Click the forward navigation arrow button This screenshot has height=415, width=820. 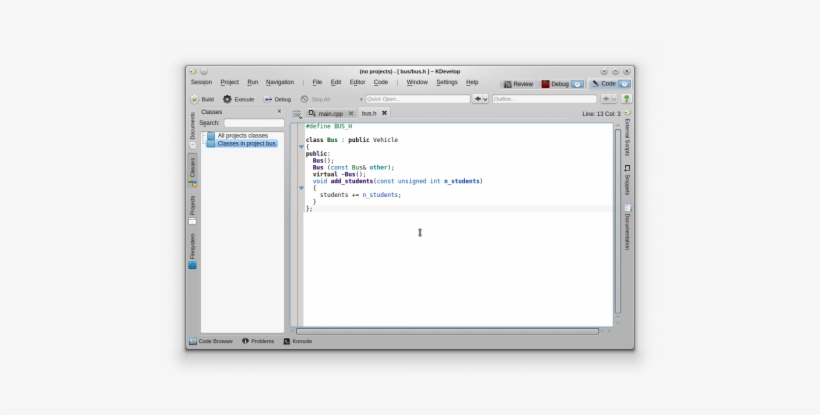point(606,99)
